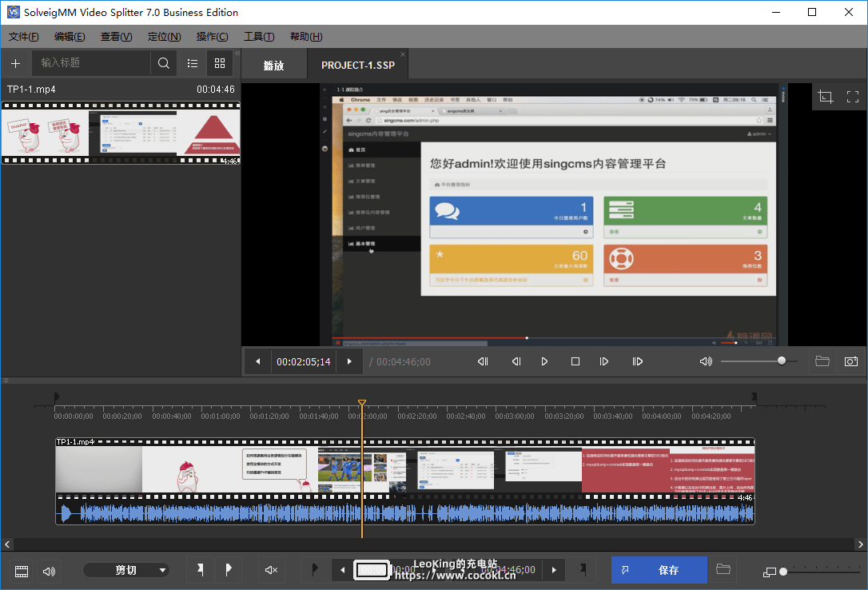Screen dimensions: 868x590
Task: Go to next key frame
Action: (637, 361)
